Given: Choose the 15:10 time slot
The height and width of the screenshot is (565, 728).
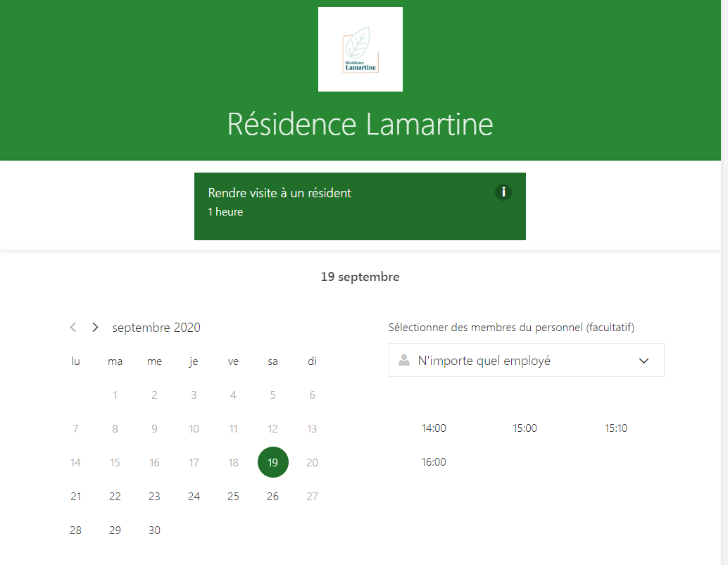Looking at the screenshot, I should pyautogui.click(x=616, y=428).
